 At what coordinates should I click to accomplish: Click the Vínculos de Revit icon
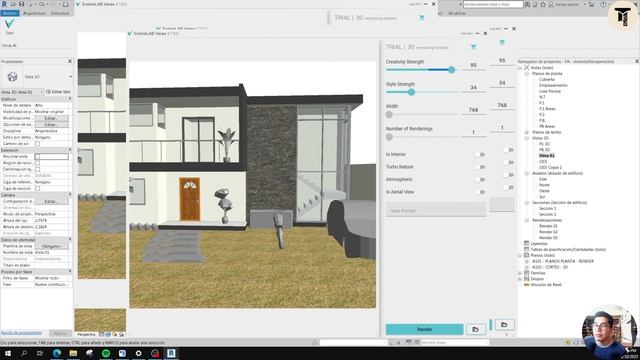(527, 284)
